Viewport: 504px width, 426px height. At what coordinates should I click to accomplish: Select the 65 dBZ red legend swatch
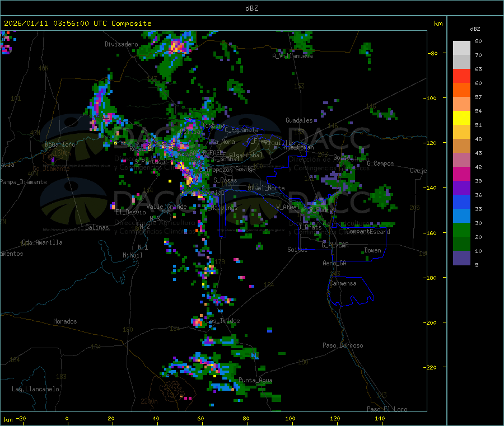coord(461,76)
